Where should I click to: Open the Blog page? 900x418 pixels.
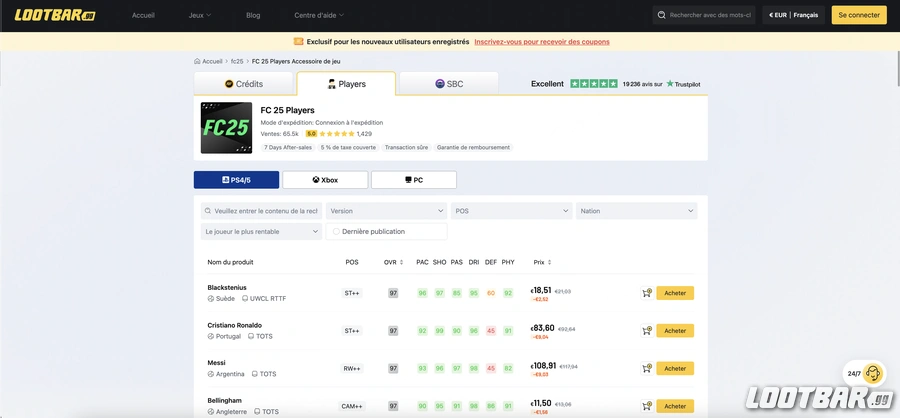coord(253,16)
